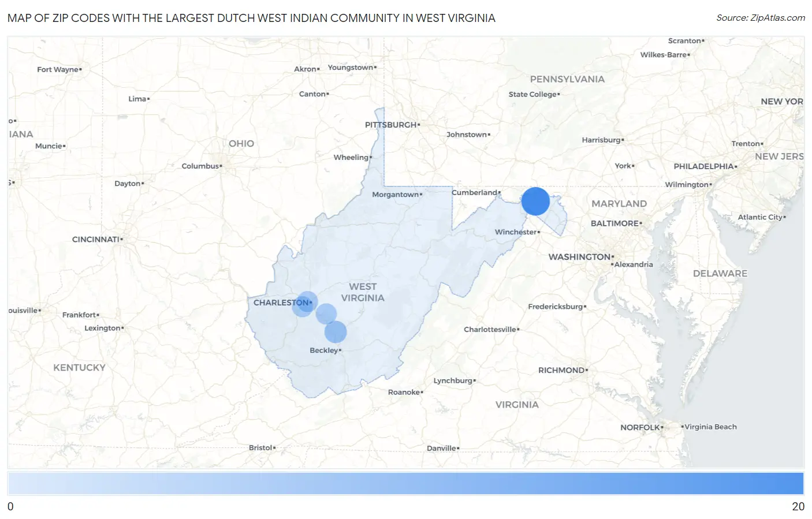Click the Atlantic City label
The image size is (812, 519).
pyautogui.click(x=760, y=217)
